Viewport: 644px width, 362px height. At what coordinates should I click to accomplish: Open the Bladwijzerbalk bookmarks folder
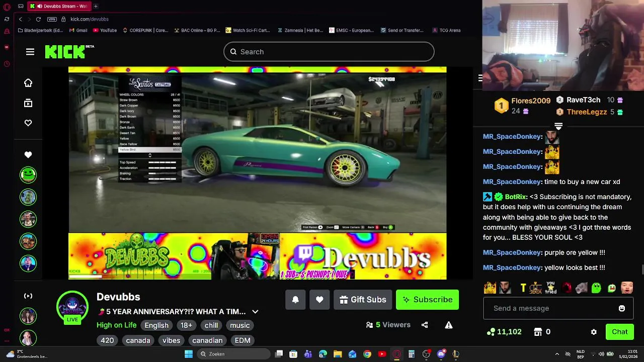(x=40, y=30)
